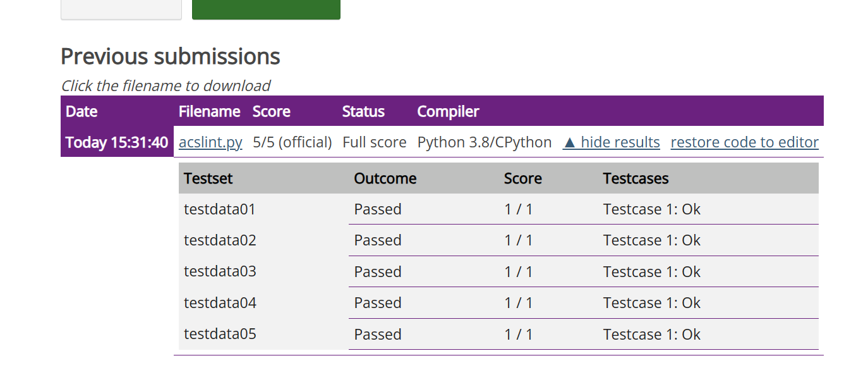Click the Status column header
The height and width of the screenshot is (389, 868).
click(x=363, y=112)
